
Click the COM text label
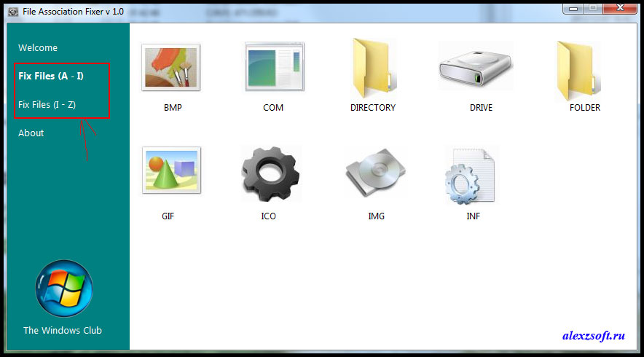(273, 108)
